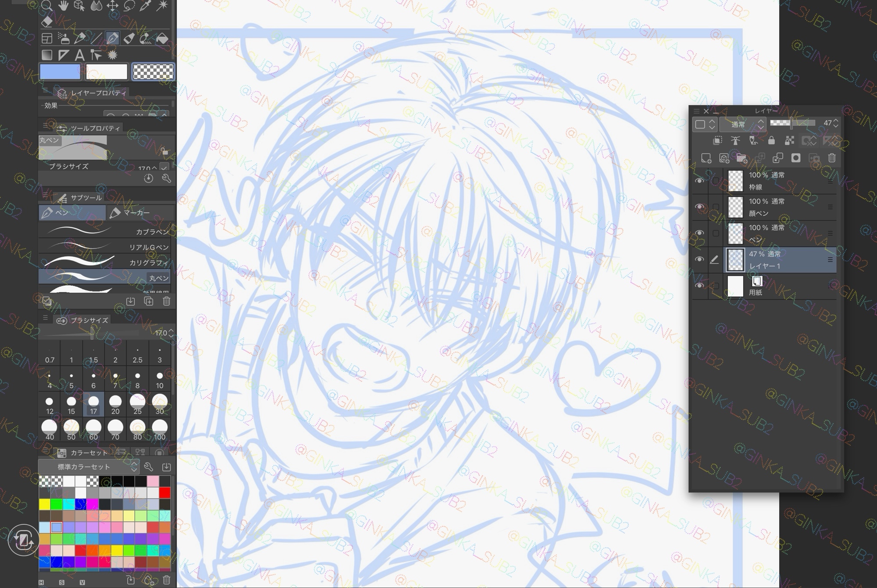Check the box beside ペン layer

pos(716,233)
